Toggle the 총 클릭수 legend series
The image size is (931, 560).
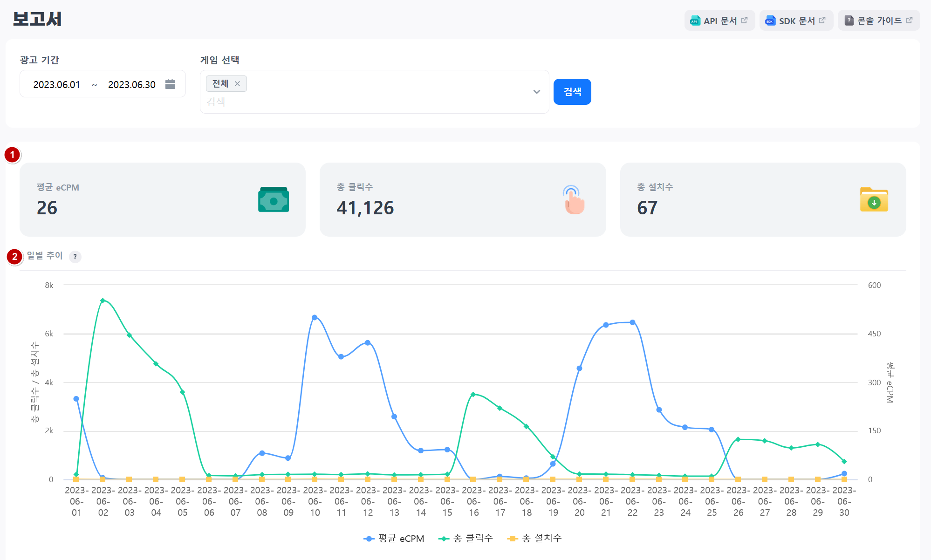(466, 539)
